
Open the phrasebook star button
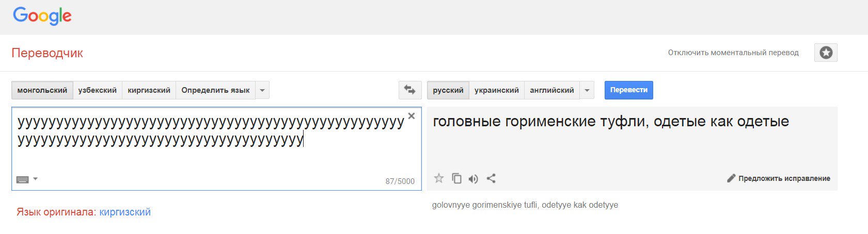(826, 53)
